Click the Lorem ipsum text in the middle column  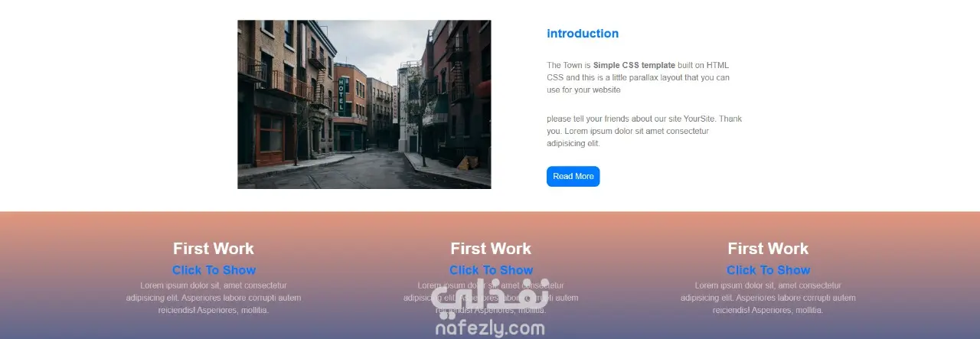491,298
